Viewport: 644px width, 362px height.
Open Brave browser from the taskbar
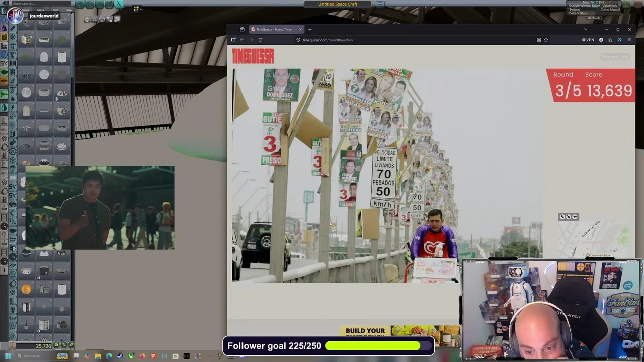pos(153,356)
